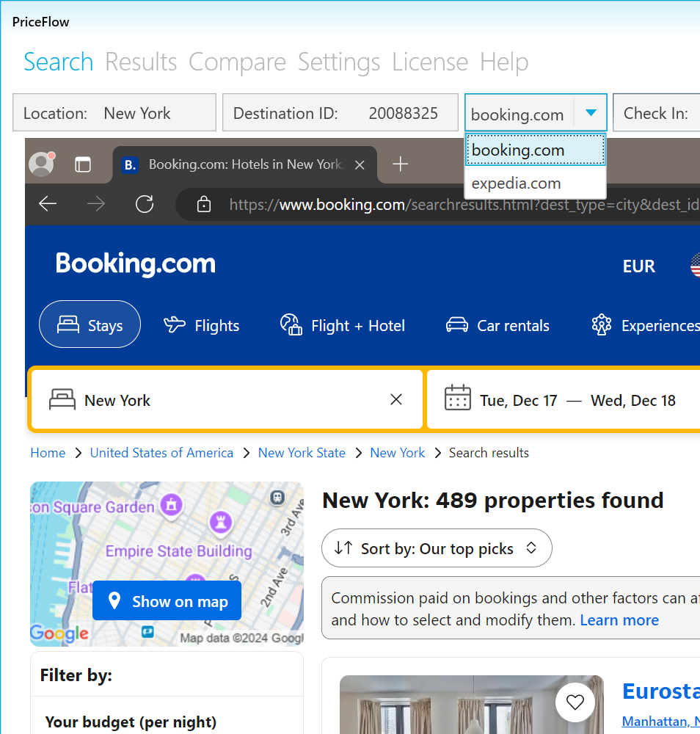This screenshot has height=734, width=700.
Task: Go back using the browser back arrow
Action: pyautogui.click(x=48, y=204)
